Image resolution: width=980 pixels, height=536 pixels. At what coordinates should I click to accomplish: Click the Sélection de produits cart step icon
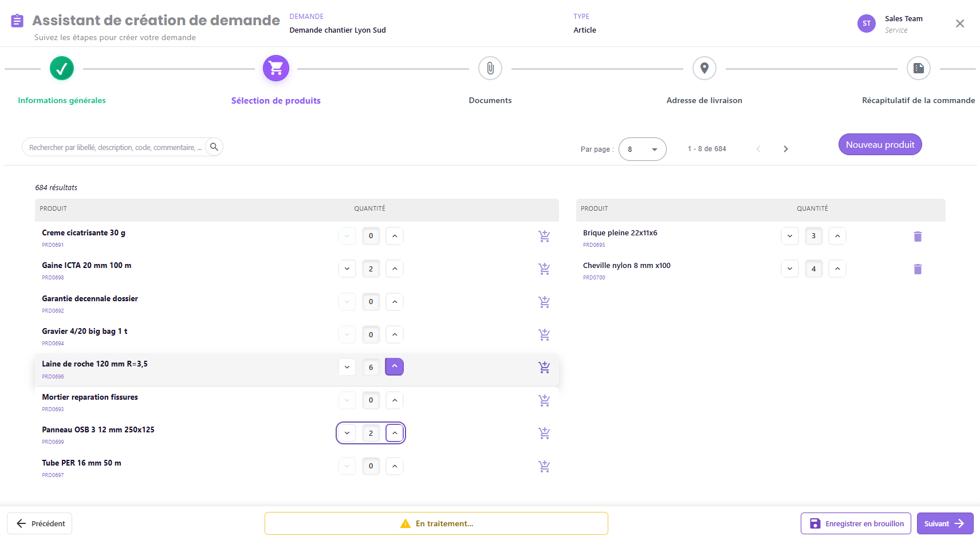[x=276, y=69]
